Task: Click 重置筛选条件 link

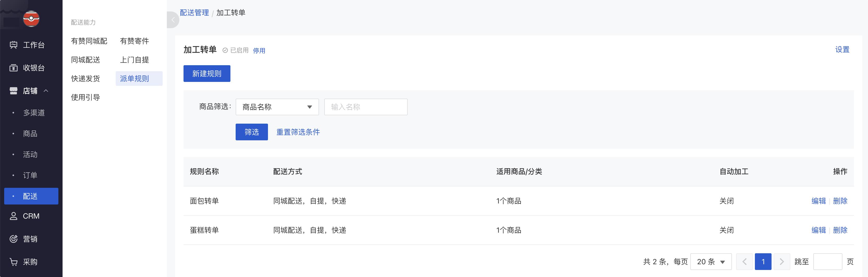Action: point(298,132)
